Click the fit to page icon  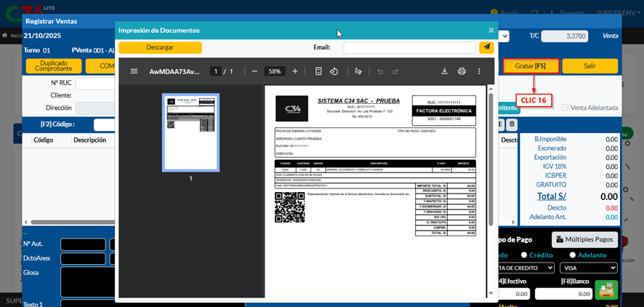click(x=318, y=71)
